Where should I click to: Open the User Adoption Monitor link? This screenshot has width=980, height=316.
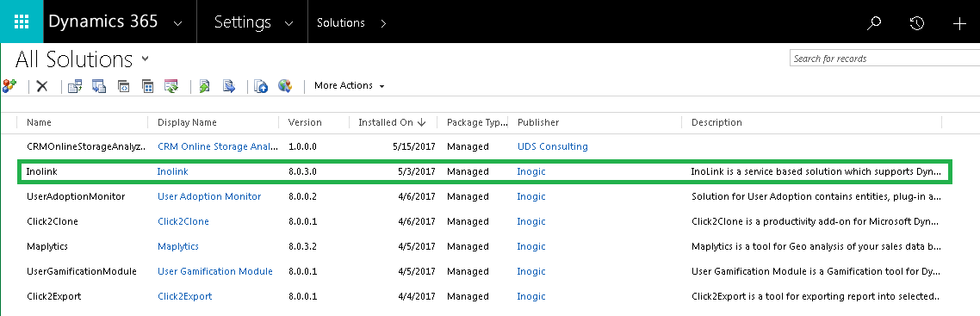pyautogui.click(x=209, y=196)
